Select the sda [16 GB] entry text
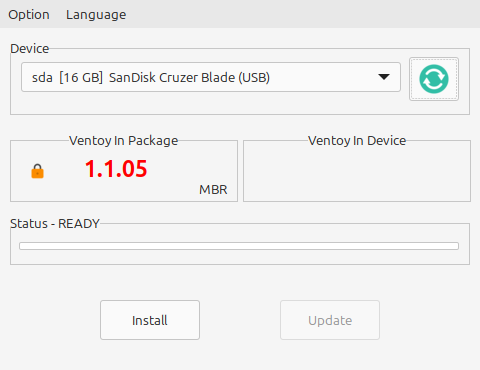Screen dimensions: 480x370 [x=67, y=78]
